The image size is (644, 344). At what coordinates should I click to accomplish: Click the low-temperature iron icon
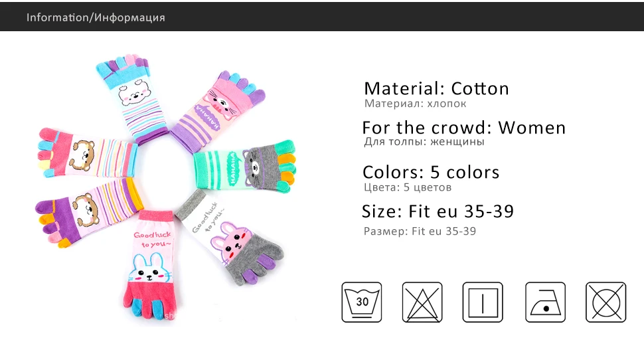point(546,302)
